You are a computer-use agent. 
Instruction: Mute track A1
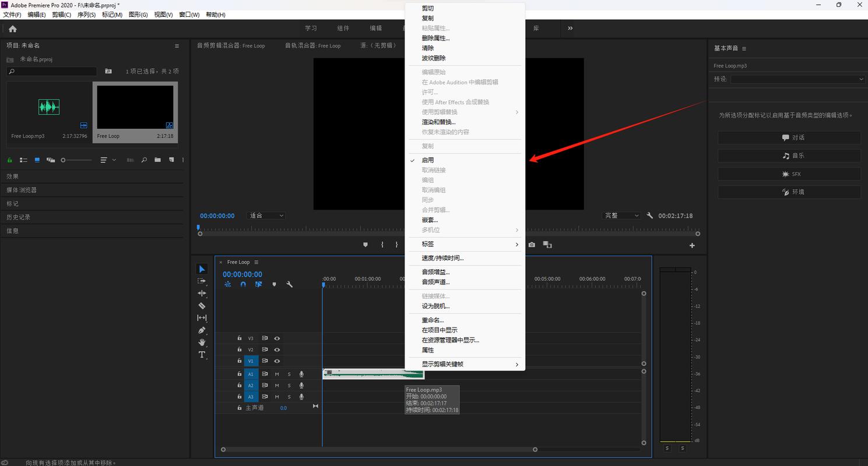coord(277,374)
